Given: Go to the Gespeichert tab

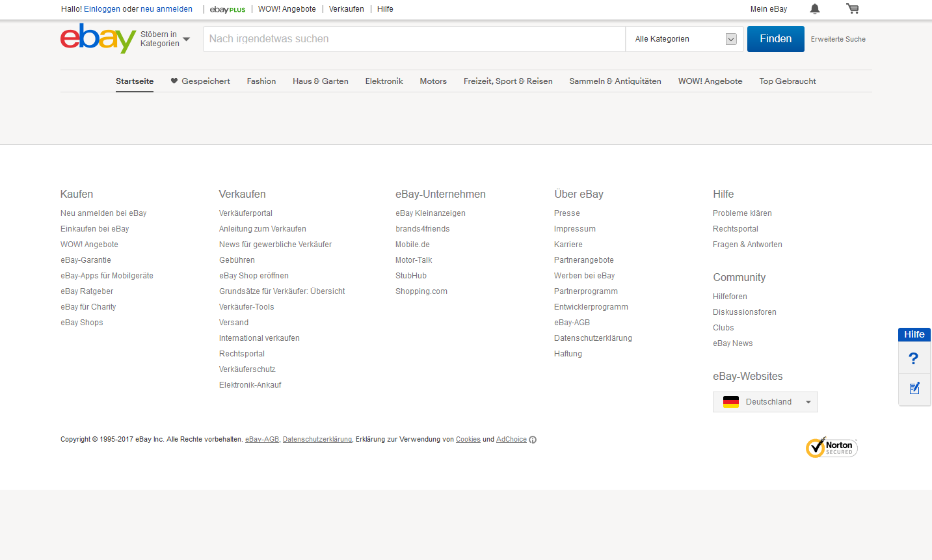Looking at the screenshot, I should 200,81.
